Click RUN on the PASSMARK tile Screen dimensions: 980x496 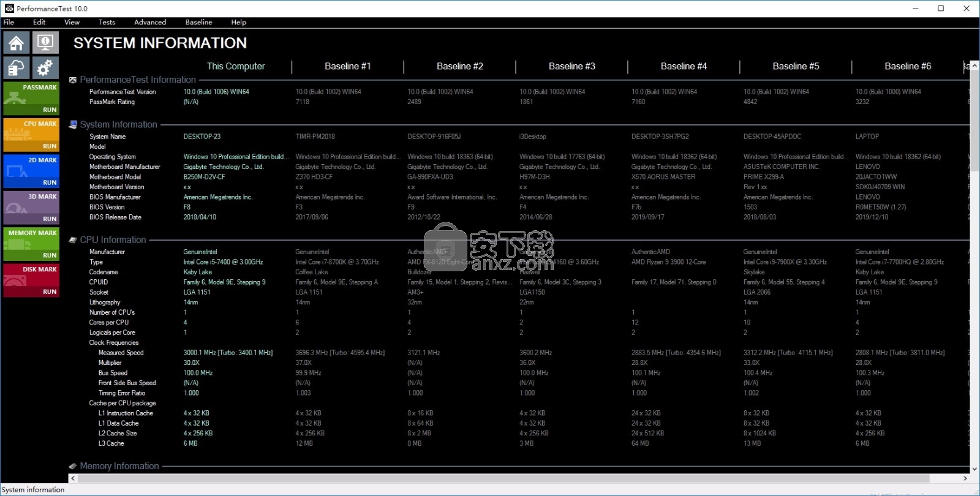pyautogui.click(x=50, y=110)
